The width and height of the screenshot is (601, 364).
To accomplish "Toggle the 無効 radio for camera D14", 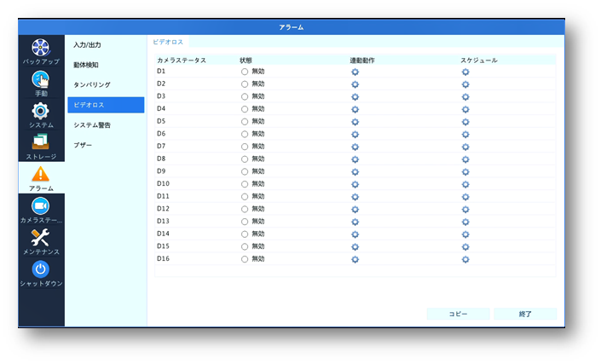I will pos(245,234).
